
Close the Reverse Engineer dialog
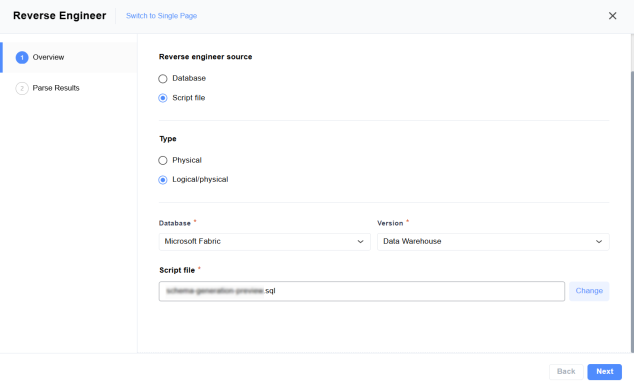tap(612, 16)
